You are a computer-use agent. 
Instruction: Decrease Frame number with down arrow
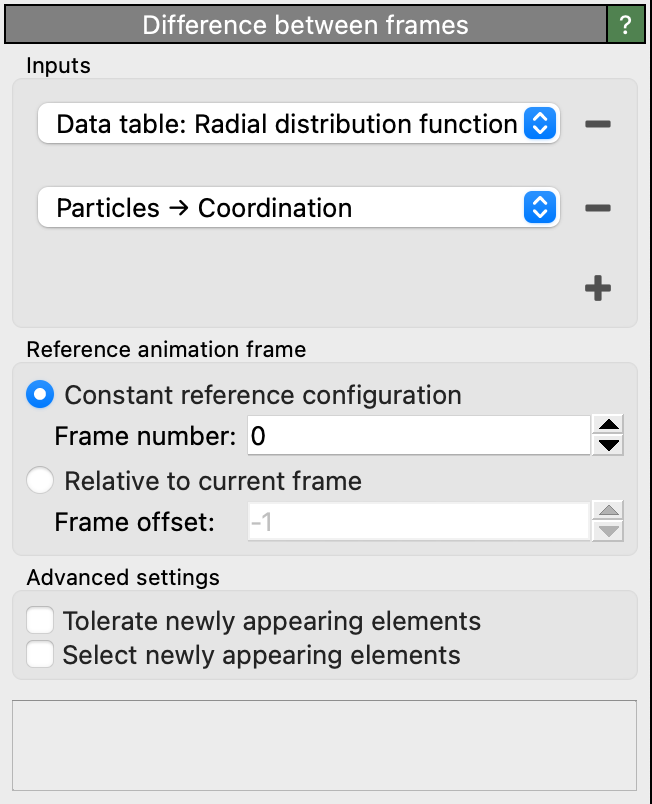609,445
